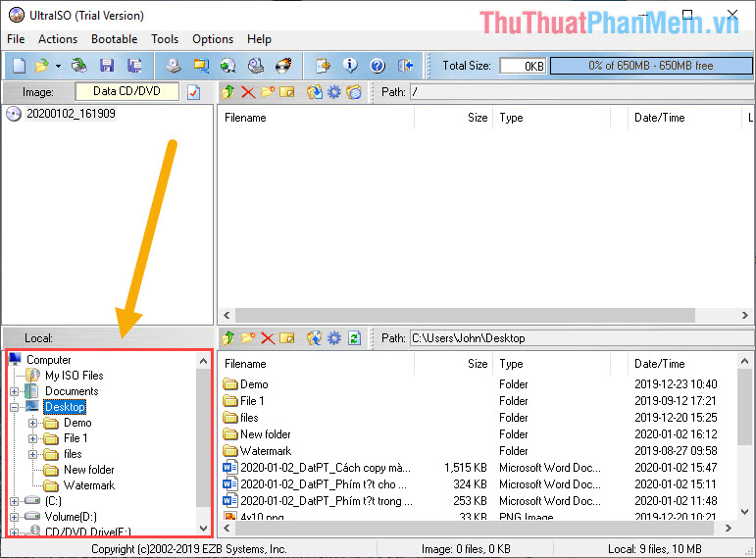Expand the Documents tree node
This screenshot has width=756, height=558.
click(x=14, y=391)
